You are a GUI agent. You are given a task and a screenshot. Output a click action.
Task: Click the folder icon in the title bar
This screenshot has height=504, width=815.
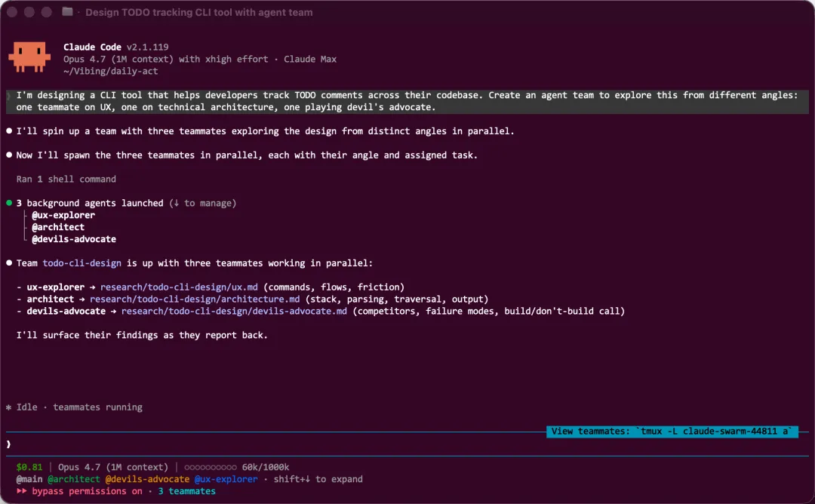pos(68,12)
